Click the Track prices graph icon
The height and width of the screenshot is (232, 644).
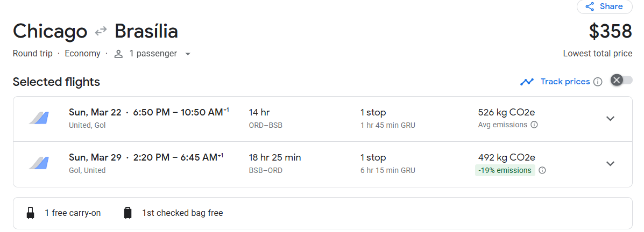[x=527, y=82]
